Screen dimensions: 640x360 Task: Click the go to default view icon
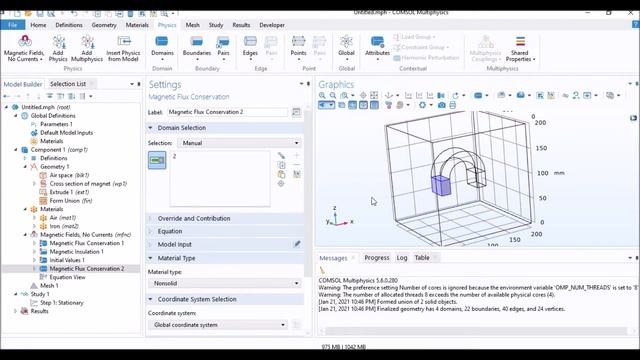(x=389, y=95)
